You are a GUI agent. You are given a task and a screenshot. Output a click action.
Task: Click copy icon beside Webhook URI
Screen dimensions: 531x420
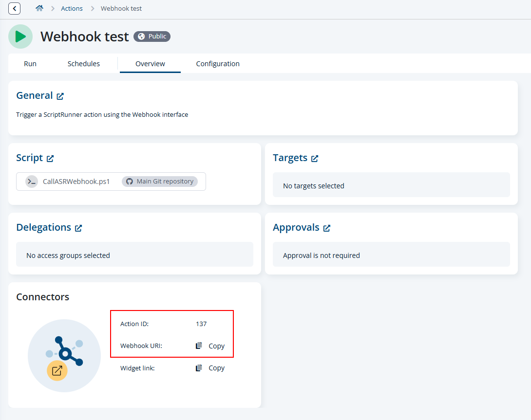[199, 346]
